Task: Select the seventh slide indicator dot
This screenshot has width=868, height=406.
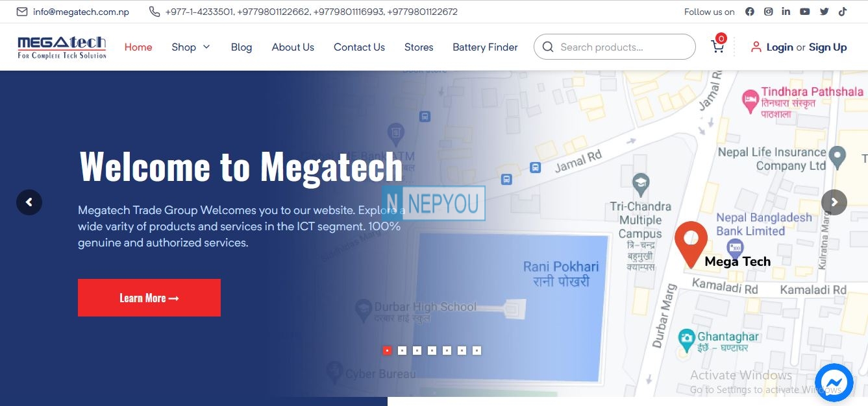Action: click(x=477, y=350)
